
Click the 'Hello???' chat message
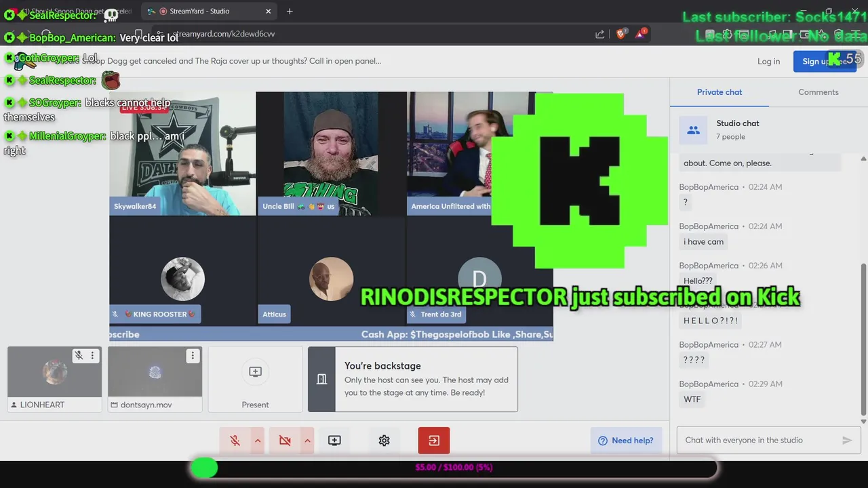(698, 281)
